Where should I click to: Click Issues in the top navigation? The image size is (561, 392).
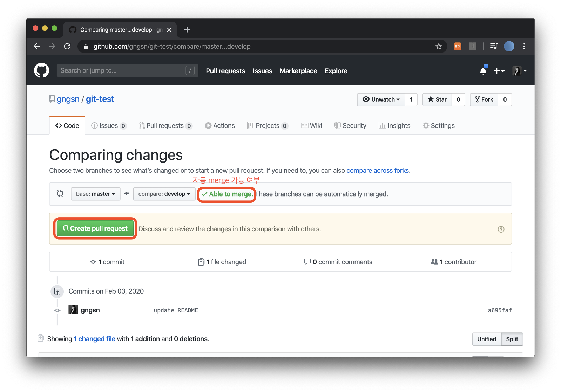[262, 71]
